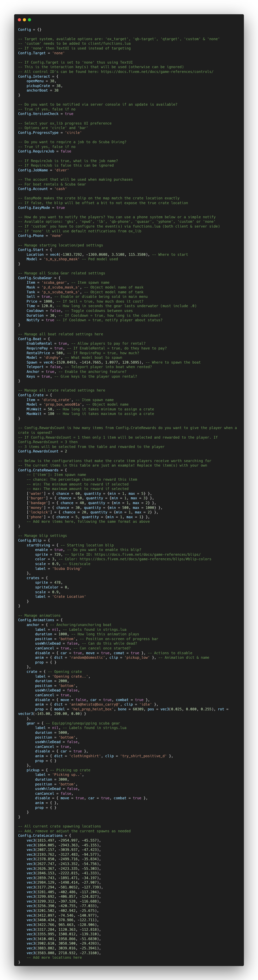Click the Location vec4(-1303.7292 ...) start line
The image size is (258, 980).
point(107,255)
